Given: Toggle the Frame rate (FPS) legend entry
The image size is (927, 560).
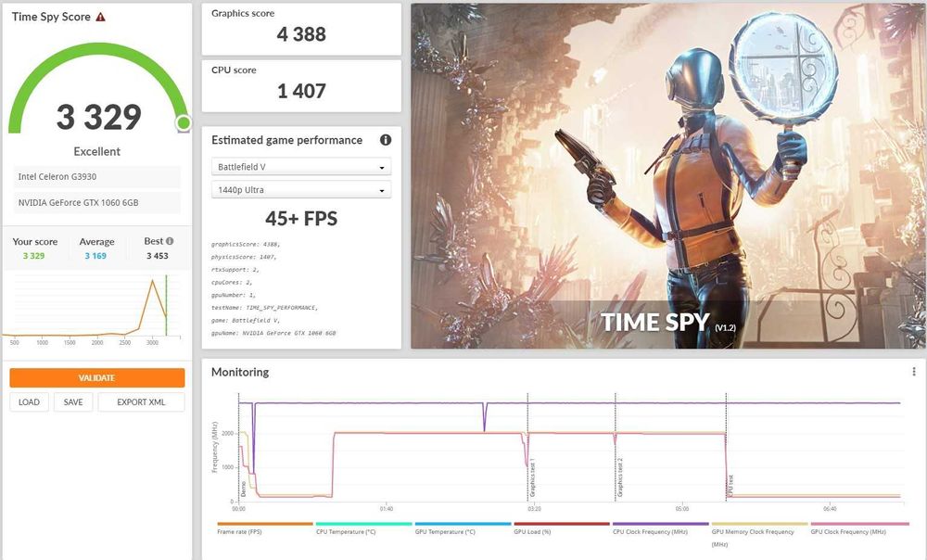Looking at the screenshot, I should (239, 531).
